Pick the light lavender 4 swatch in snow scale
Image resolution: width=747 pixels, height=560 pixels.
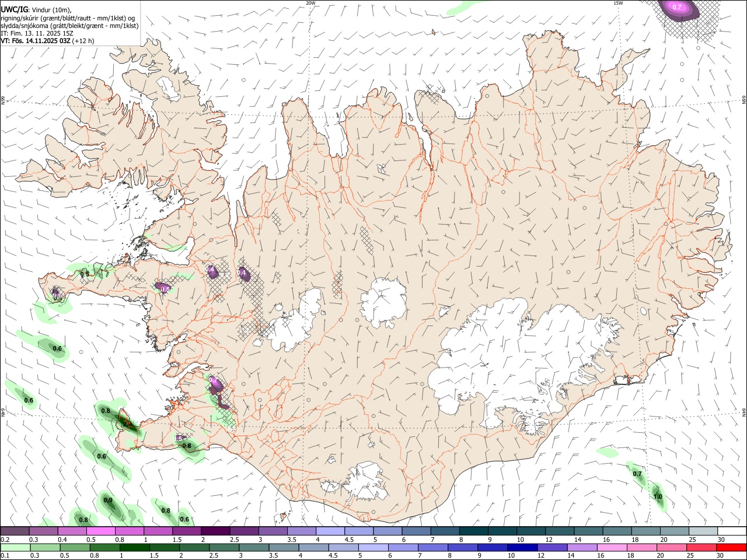pos(330,531)
